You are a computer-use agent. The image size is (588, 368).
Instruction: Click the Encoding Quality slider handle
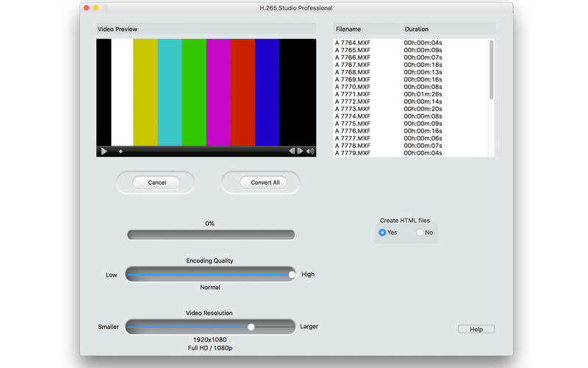pos(292,275)
